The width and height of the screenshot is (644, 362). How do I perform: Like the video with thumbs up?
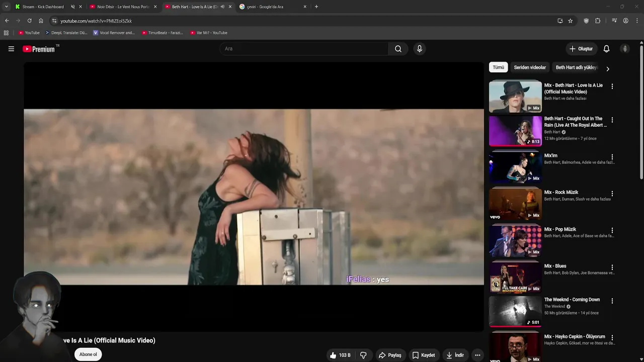pos(341,355)
